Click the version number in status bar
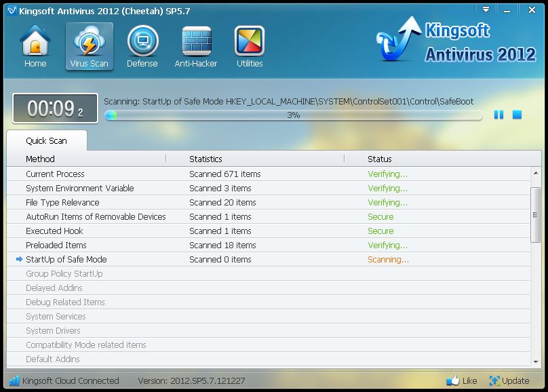This screenshot has height=392, width=548. pyautogui.click(x=191, y=381)
